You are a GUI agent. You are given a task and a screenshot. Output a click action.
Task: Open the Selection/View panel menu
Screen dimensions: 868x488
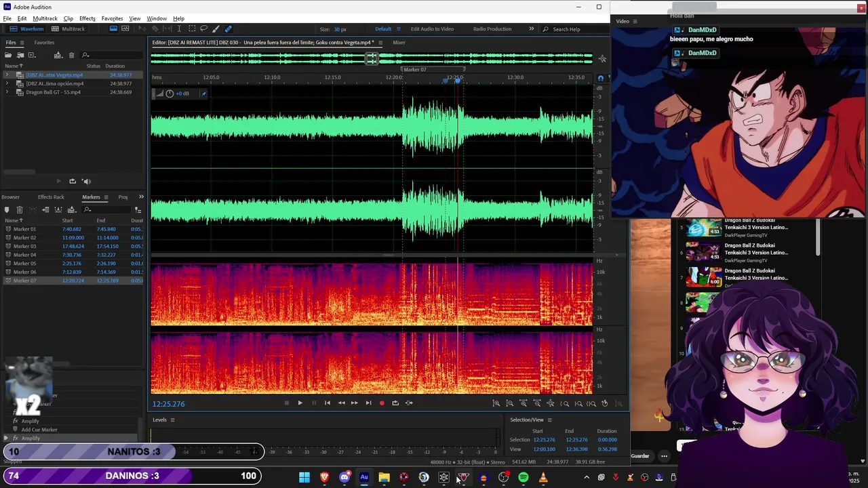[x=549, y=420]
